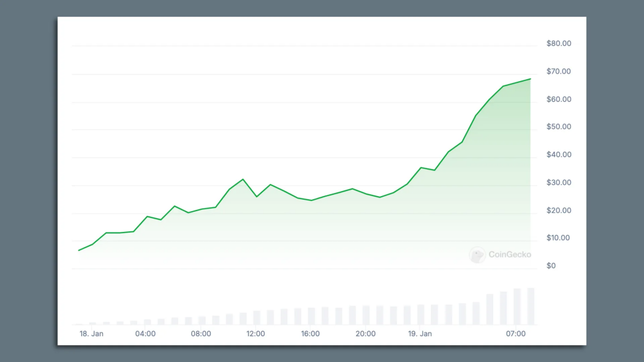The image size is (644, 362).
Task: Click the 16:00 time axis label
Action: 310,334
